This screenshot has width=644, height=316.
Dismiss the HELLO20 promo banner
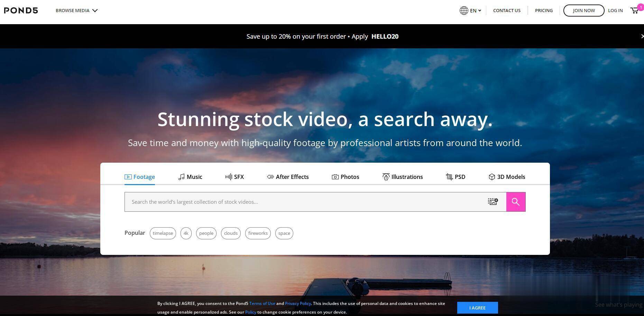pos(642,36)
